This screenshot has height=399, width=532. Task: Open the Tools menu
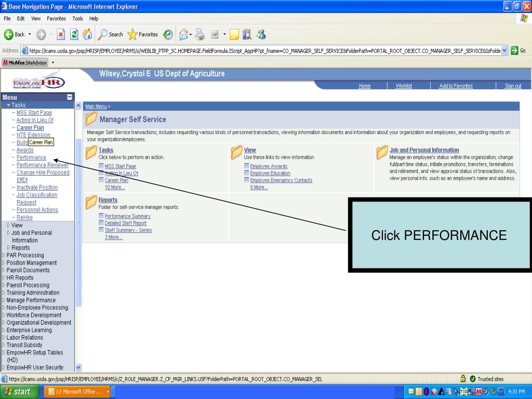(x=78, y=18)
